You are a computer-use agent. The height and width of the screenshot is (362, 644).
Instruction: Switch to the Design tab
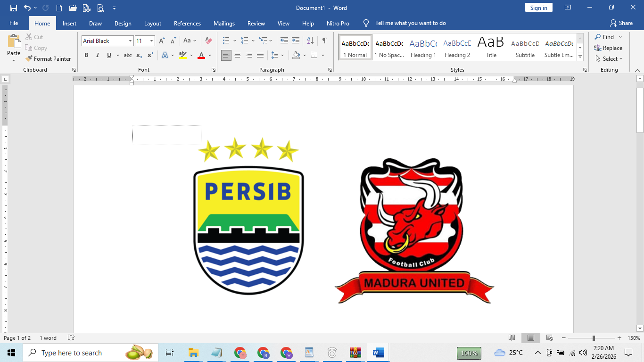coord(123,23)
